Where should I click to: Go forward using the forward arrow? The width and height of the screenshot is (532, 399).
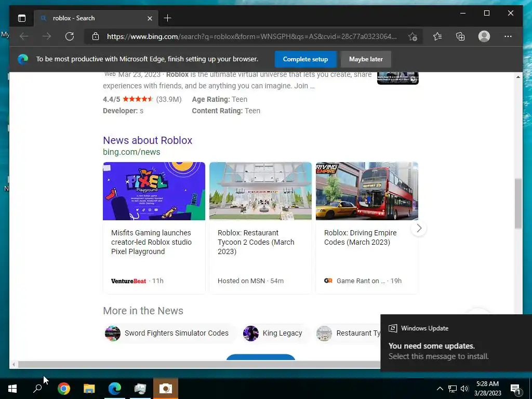[x=47, y=36]
